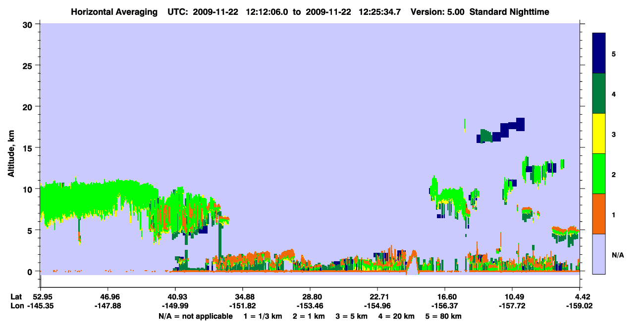Screen dimensions: 644x330
Task: Click the bright green color bar segment 2
Action: pyautogui.click(x=599, y=174)
